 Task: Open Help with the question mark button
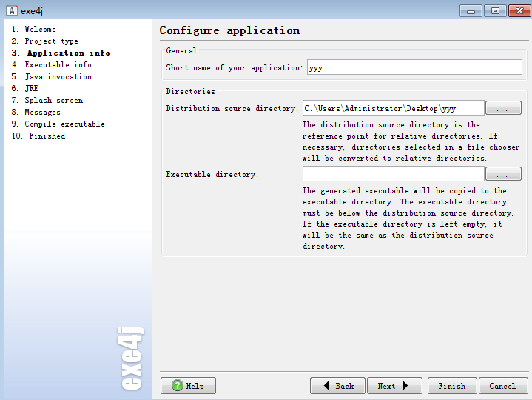point(188,386)
